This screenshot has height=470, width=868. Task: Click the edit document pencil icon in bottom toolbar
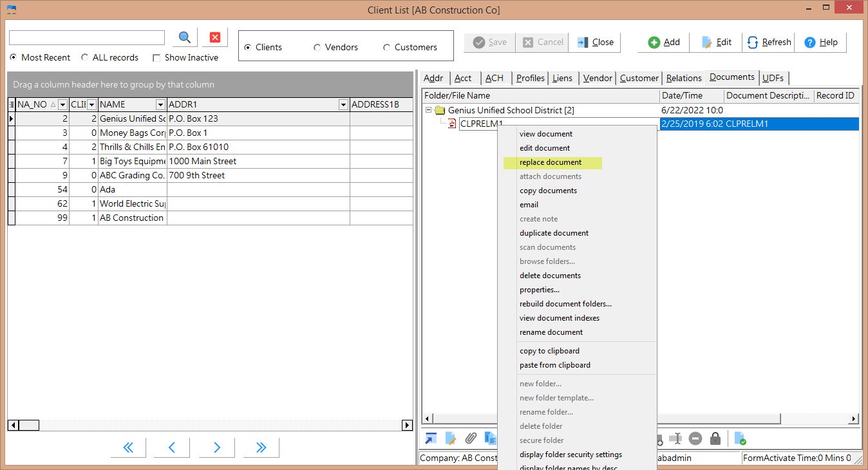coord(451,439)
